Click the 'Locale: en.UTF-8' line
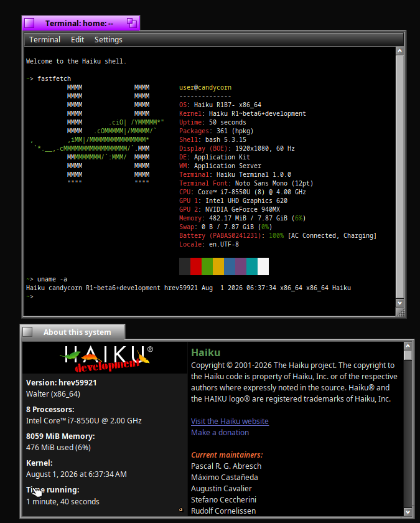The width and height of the screenshot is (420, 523). tap(209, 244)
